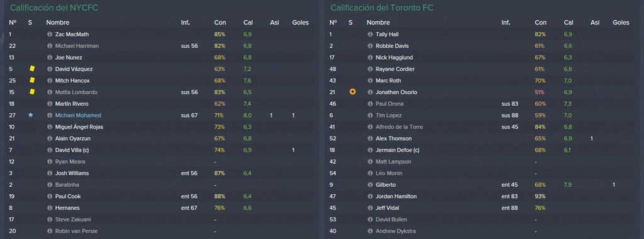Click info icon next to Hernanes
The height and width of the screenshot is (239, 644).
point(50,208)
